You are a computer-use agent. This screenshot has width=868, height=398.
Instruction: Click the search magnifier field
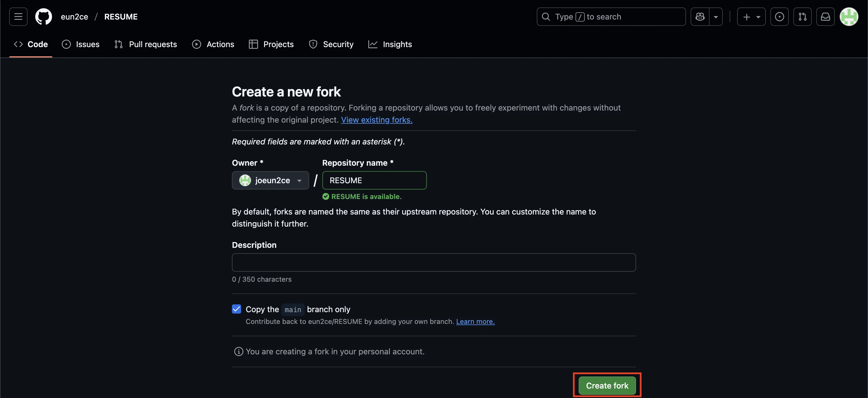611,17
